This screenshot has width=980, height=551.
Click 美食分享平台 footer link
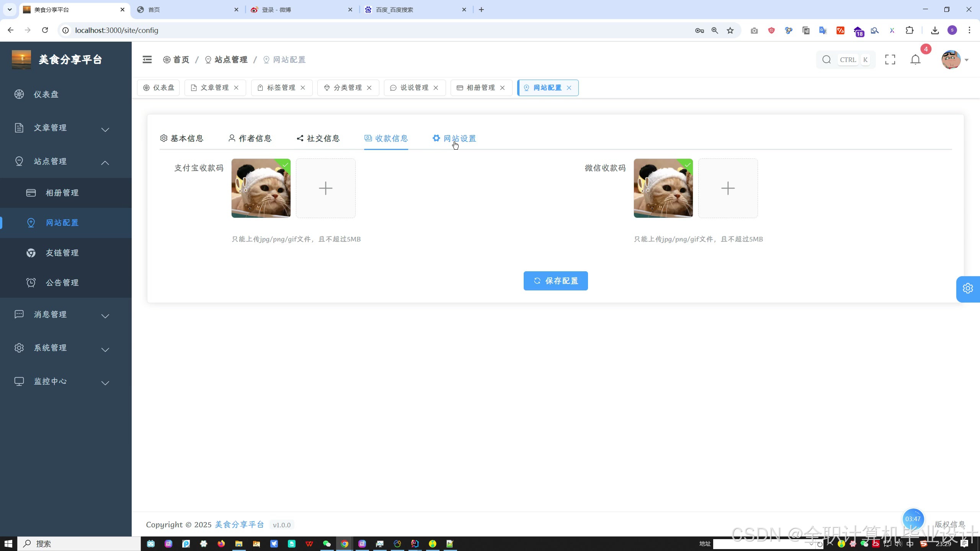pos(239,525)
